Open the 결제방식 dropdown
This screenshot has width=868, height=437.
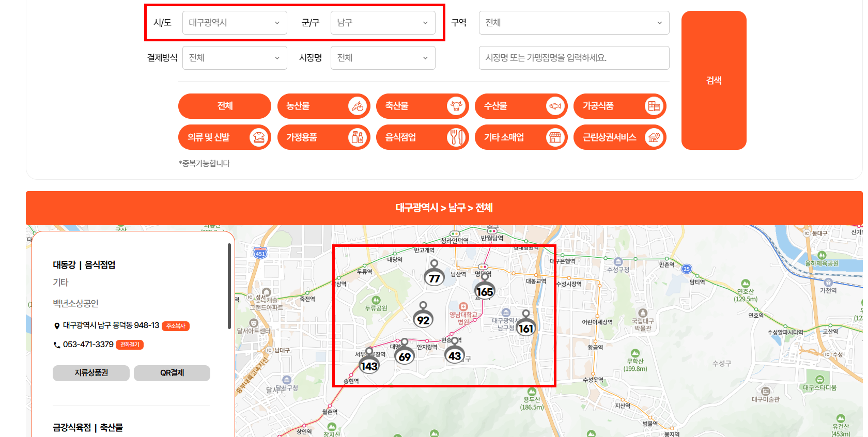pyautogui.click(x=235, y=58)
